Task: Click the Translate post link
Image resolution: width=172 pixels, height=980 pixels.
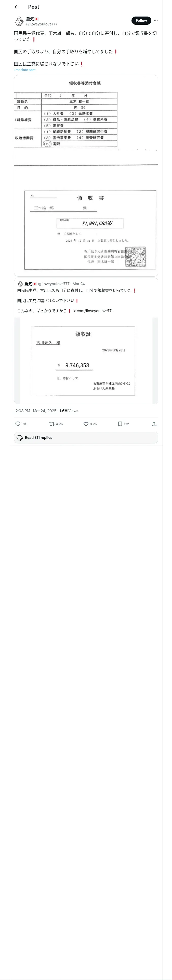Action: tap(24, 70)
